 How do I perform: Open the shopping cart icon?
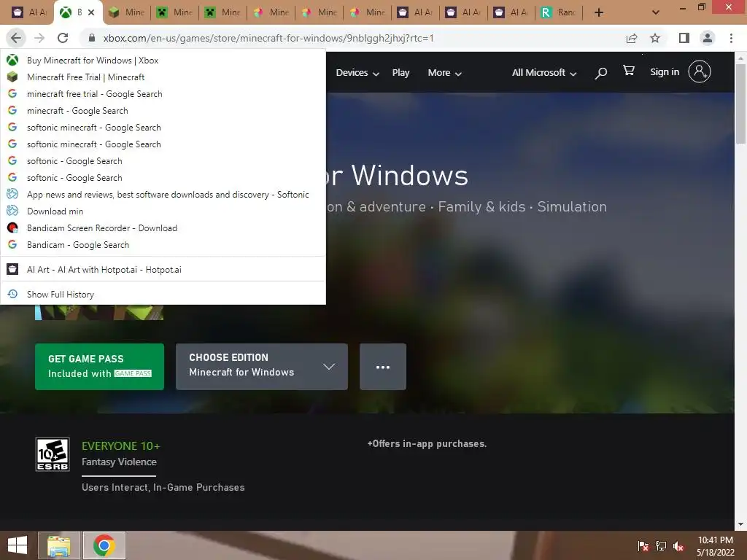click(x=629, y=71)
